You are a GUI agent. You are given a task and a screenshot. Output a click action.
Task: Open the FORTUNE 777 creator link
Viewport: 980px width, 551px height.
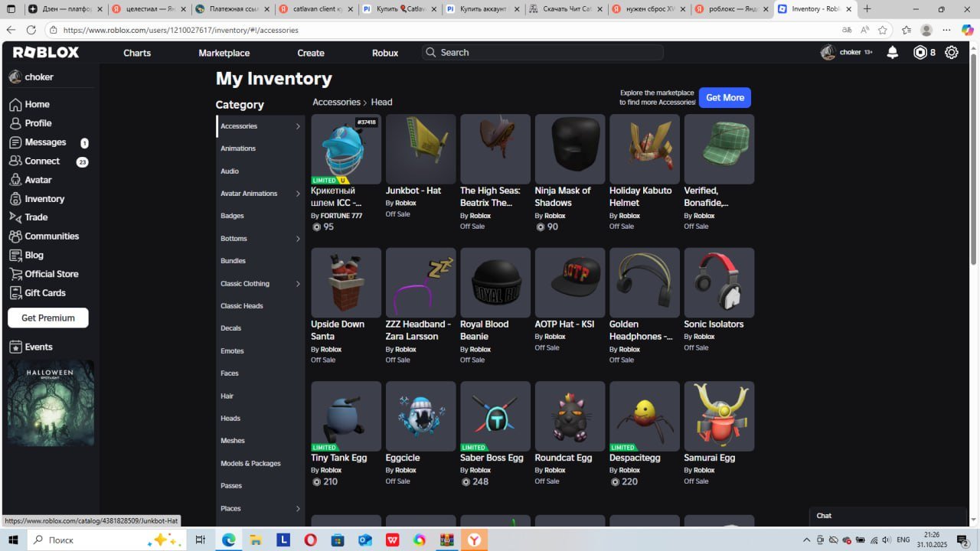click(x=341, y=216)
